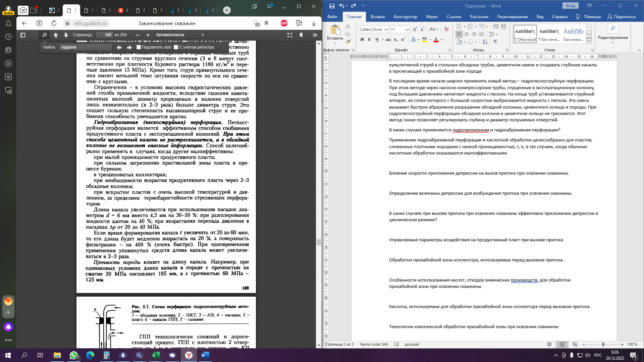Click the Поделиться share button
The width and height of the screenshot is (644, 362).
point(622,17)
